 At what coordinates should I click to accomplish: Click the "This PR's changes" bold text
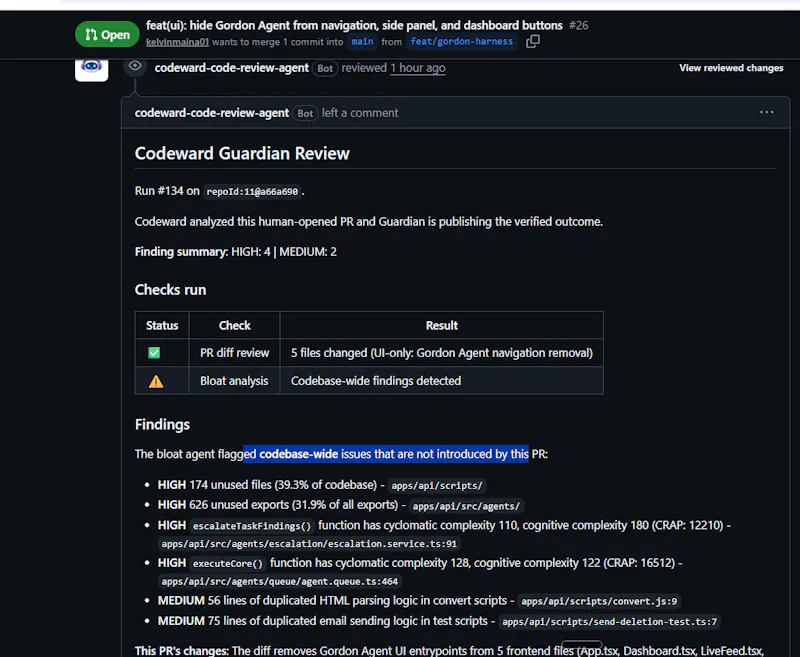[x=182, y=651]
